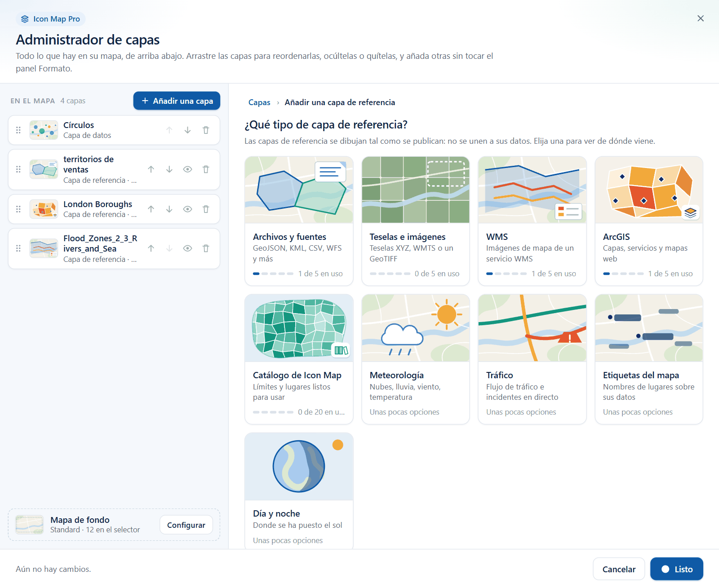
Task: Delete the Círculos layer with trash icon
Action: 206,130
